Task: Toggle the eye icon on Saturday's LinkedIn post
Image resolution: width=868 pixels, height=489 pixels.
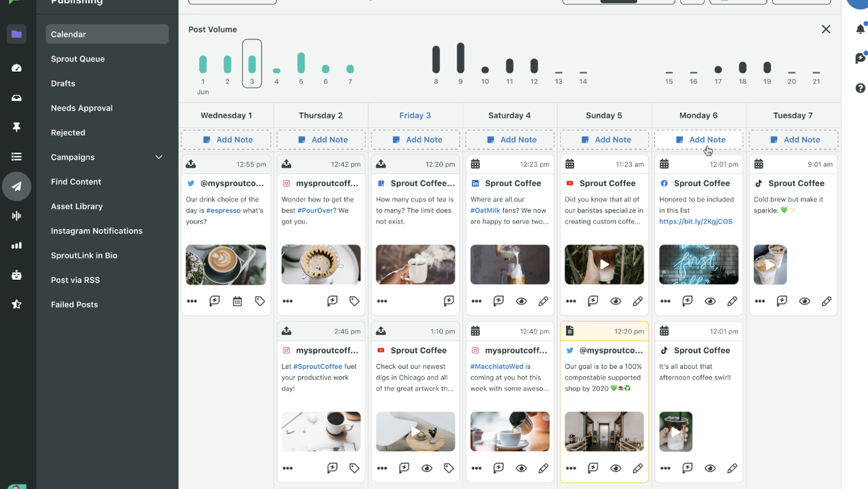Action: pos(521,301)
